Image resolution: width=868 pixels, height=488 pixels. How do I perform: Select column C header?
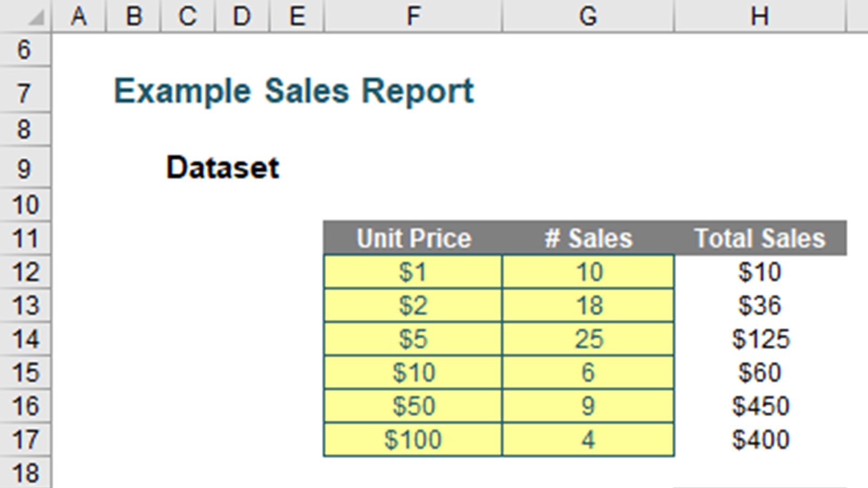(x=188, y=16)
